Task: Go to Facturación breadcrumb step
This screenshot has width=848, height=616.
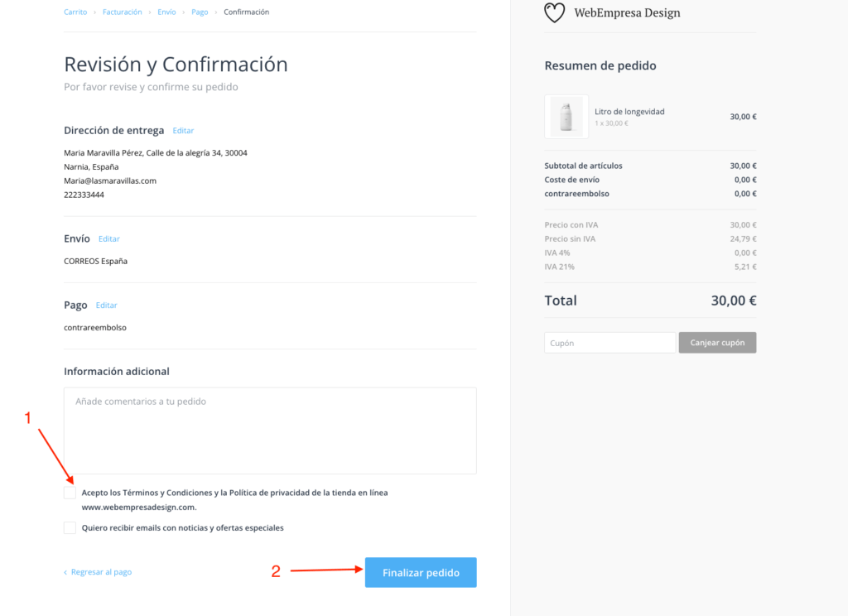Action: 123,12
